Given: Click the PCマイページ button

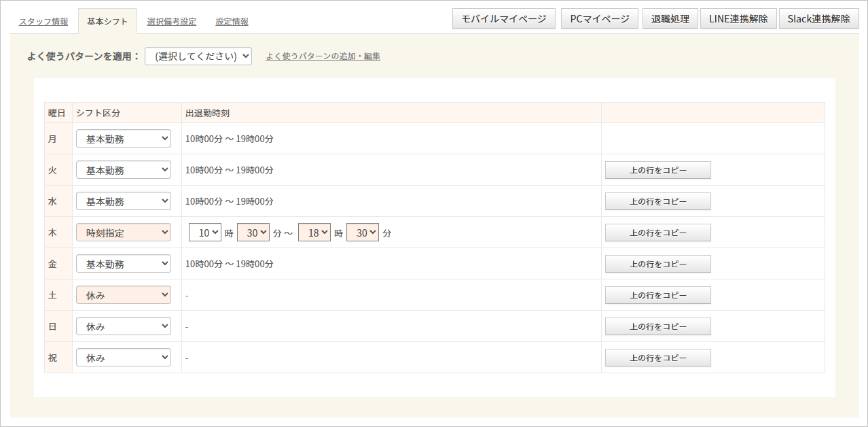Looking at the screenshot, I should [x=600, y=19].
